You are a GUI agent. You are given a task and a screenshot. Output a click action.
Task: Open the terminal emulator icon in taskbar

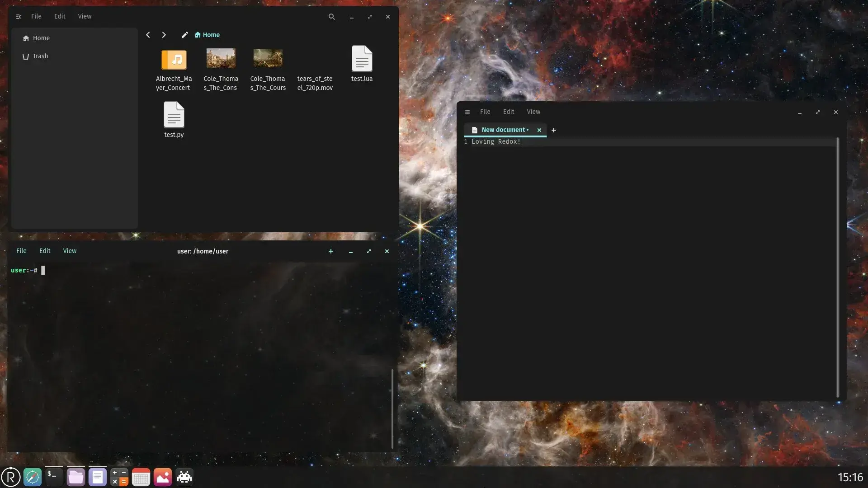tap(54, 477)
